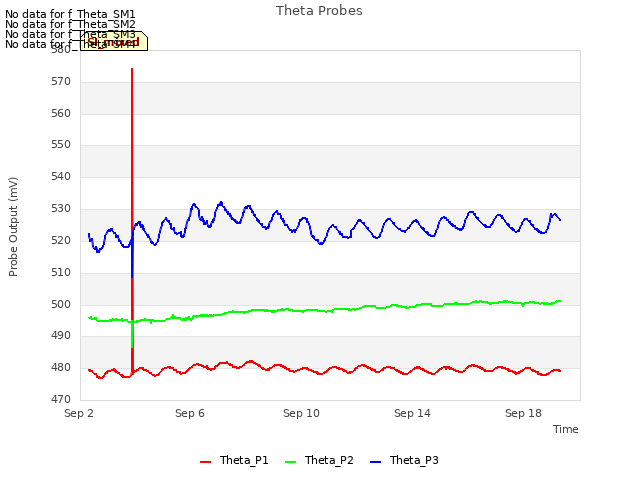Click the 560 y-axis label
The image size is (640, 480).
pos(61,113)
